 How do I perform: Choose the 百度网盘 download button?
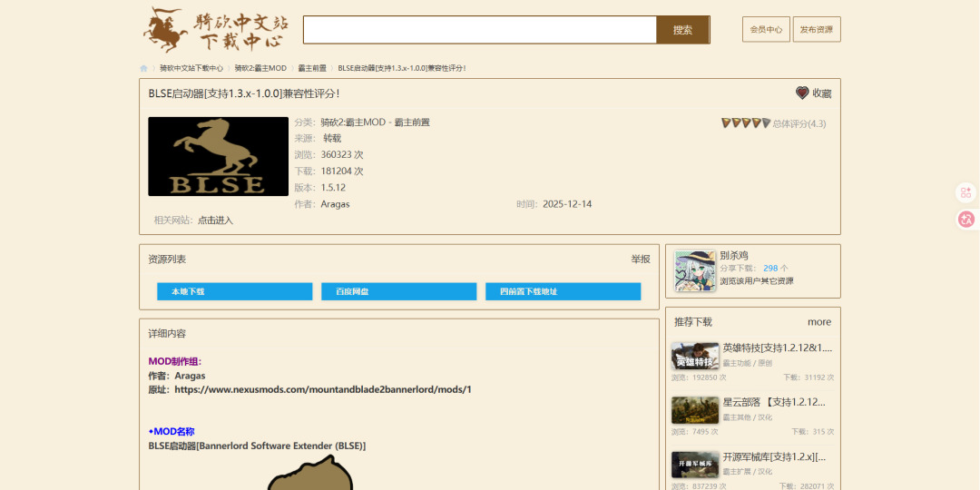pyautogui.click(x=398, y=291)
